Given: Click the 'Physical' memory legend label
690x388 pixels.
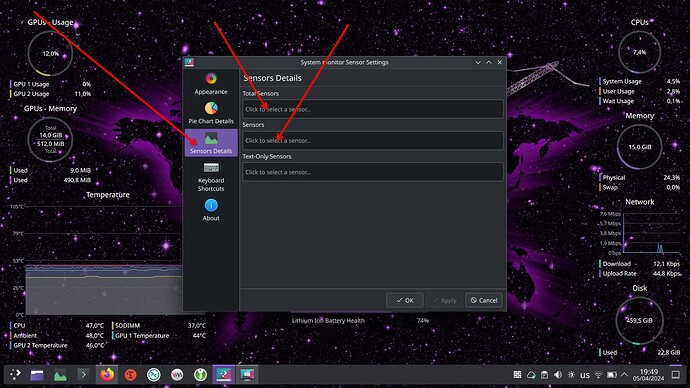Looking at the screenshot, I should point(613,178).
